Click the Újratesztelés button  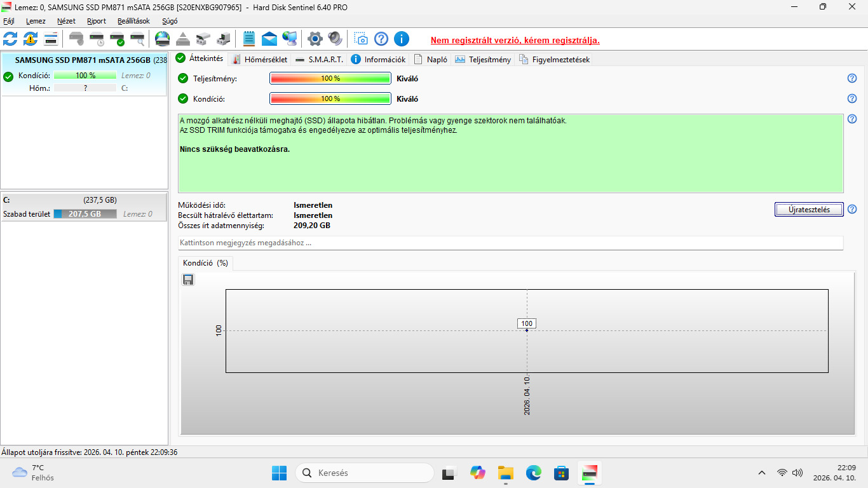tap(809, 210)
